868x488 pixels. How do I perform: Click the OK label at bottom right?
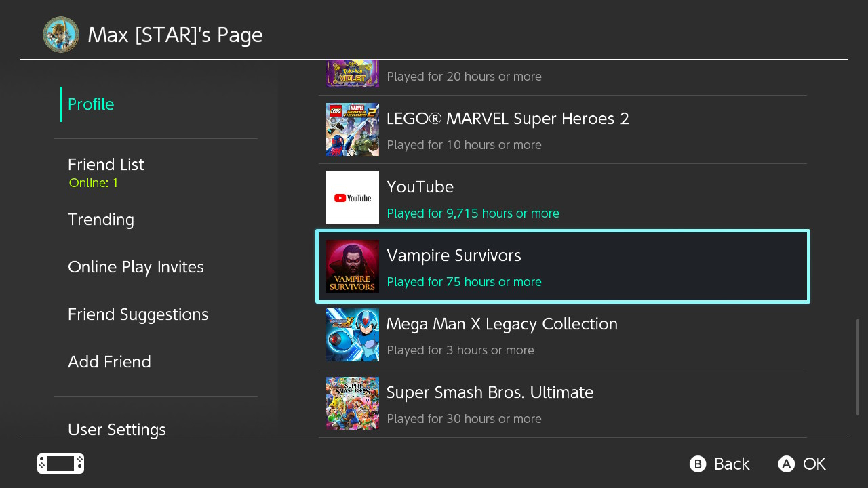click(x=814, y=464)
